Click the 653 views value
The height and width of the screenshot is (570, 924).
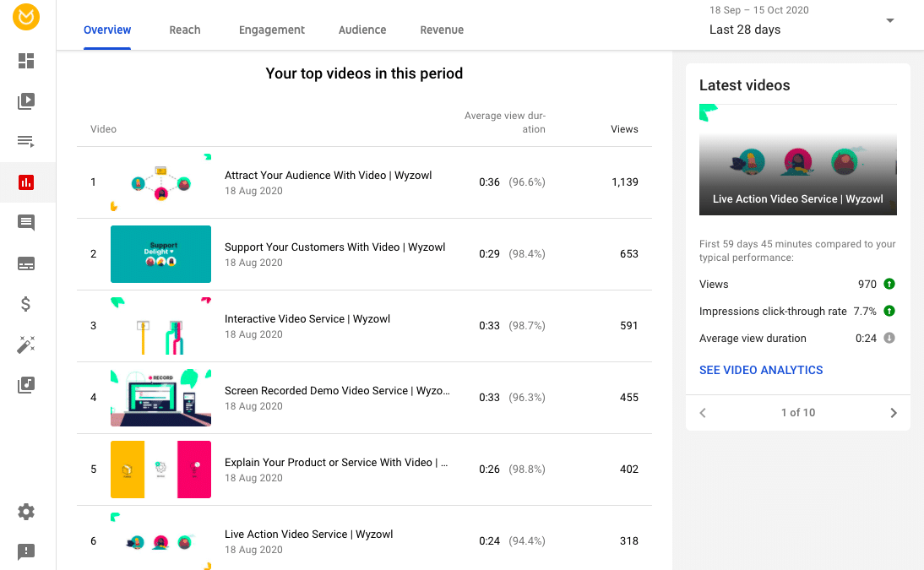tap(628, 254)
